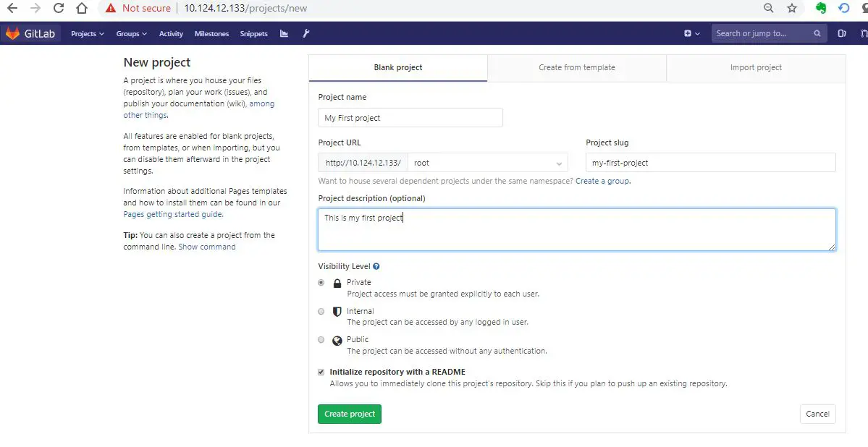
Task: Uncheck Initialize repository with a README
Action: [x=321, y=372]
